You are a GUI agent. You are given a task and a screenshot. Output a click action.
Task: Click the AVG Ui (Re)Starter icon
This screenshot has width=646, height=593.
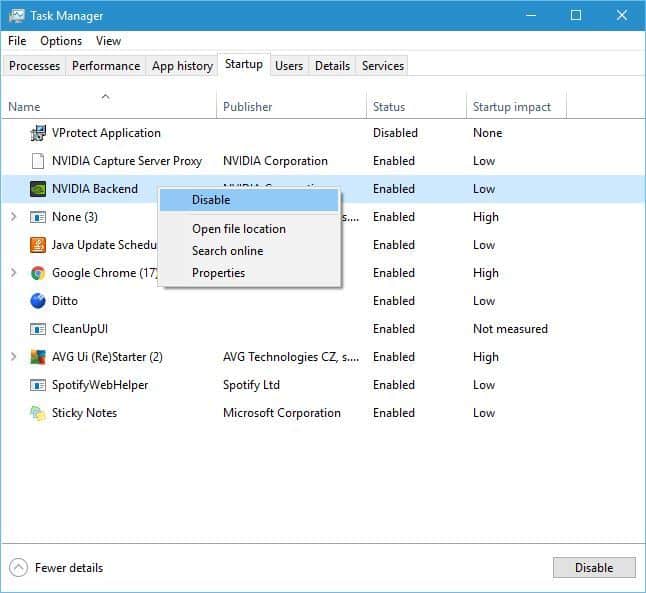pyautogui.click(x=38, y=357)
